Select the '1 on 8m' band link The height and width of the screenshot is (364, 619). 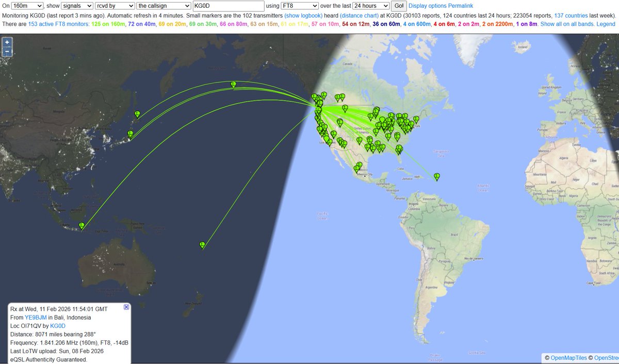[x=527, y=24]
